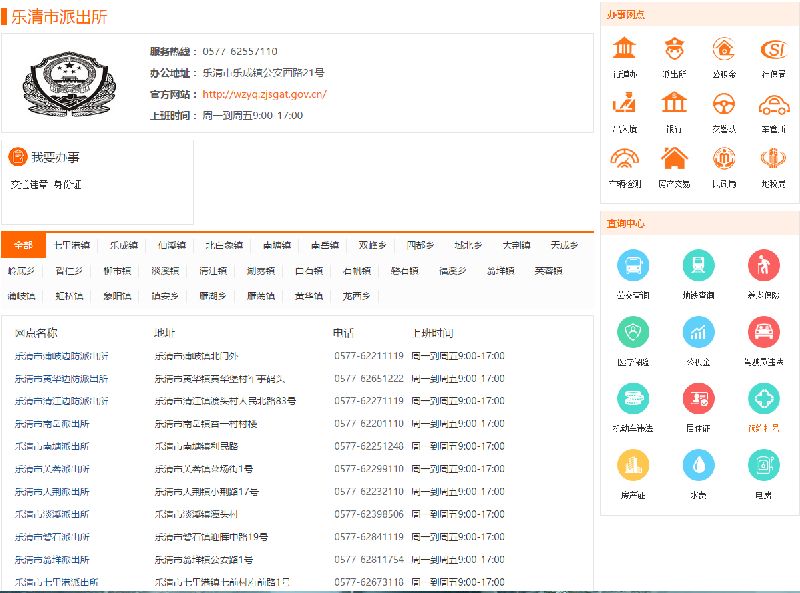
Task: Select the 大荆镇 town tab
Action: pos(516,245)
